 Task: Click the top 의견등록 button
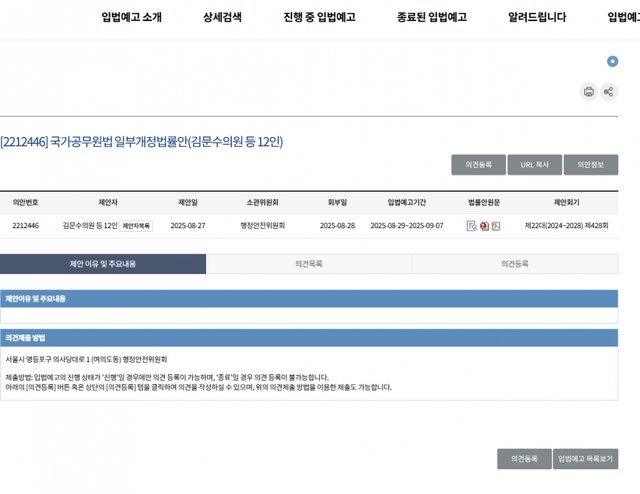pos(478,165)
